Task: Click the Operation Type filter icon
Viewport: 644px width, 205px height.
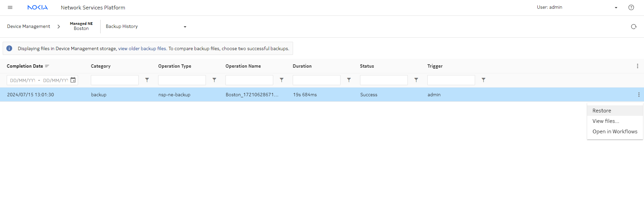Action: click(x=214, y=80)
